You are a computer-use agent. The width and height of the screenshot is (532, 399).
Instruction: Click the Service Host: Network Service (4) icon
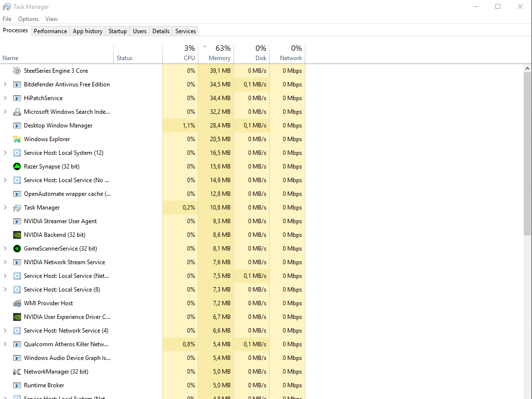pos(17,331)
